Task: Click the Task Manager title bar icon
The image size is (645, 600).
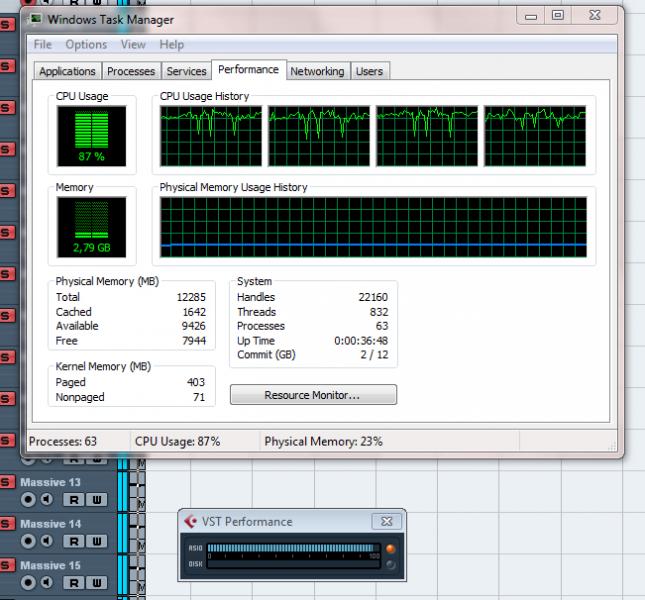Action: pyautogui.click(x=36, y=19)
